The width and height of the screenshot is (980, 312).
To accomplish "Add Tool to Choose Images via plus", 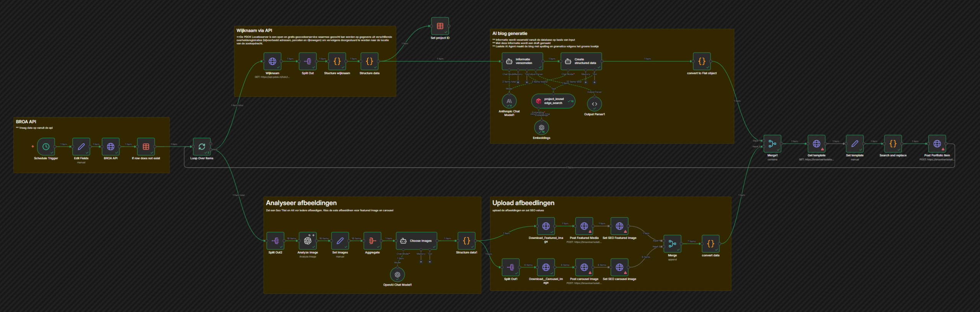I will (x=430, y=262).
